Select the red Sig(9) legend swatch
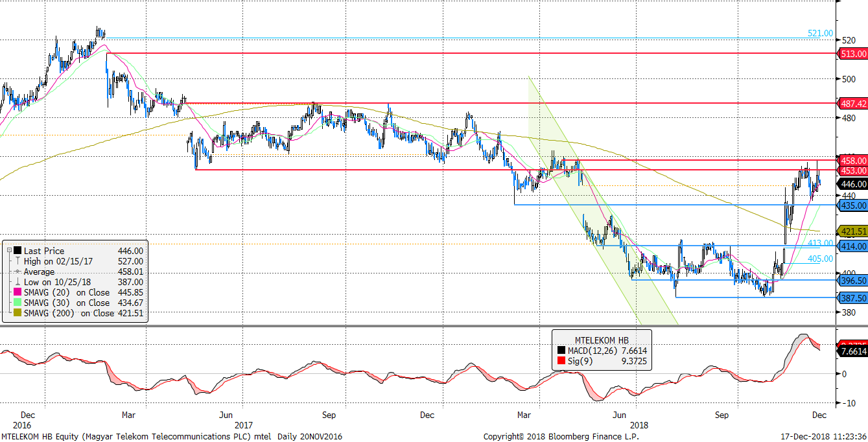Screen dimensions: 868x442 coord(561,361)
